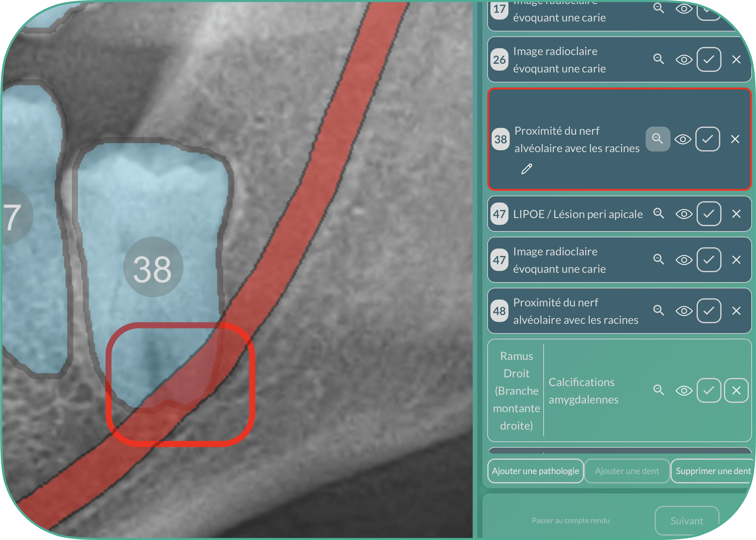
Task: Toggle visibility of tooth 38 nerve proximity
Action: 682,139
